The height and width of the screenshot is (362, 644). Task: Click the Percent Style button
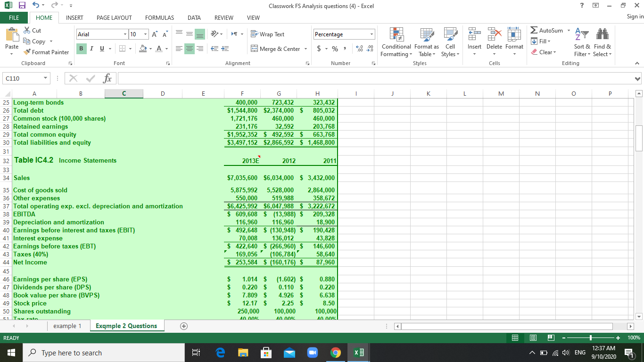(334, 49)
